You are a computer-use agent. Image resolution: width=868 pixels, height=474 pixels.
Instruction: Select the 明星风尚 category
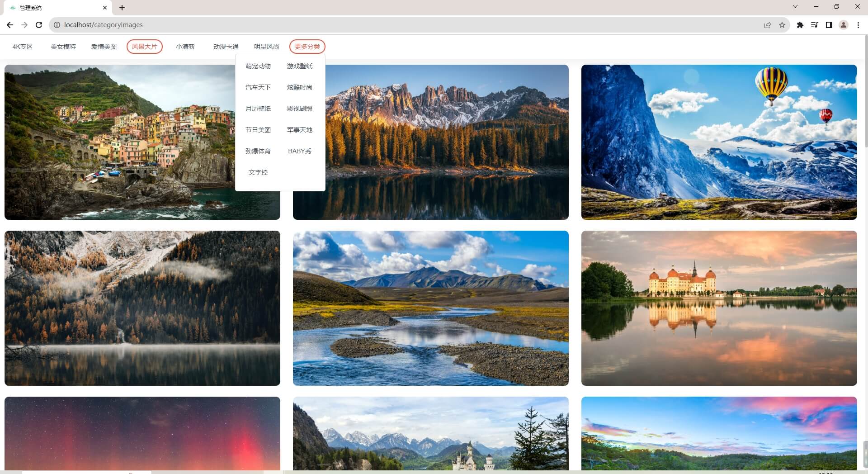267,47
